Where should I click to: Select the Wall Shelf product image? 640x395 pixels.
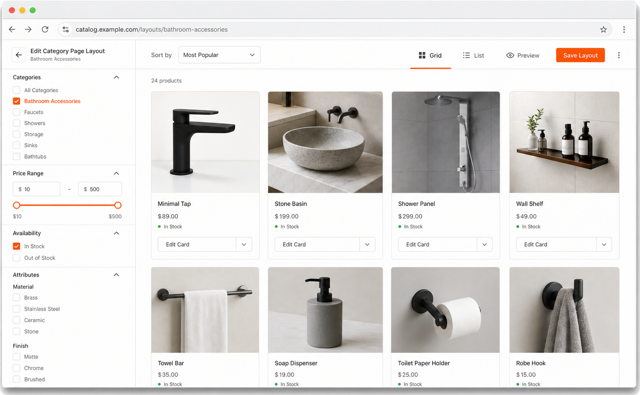click(x=564, y=142)
